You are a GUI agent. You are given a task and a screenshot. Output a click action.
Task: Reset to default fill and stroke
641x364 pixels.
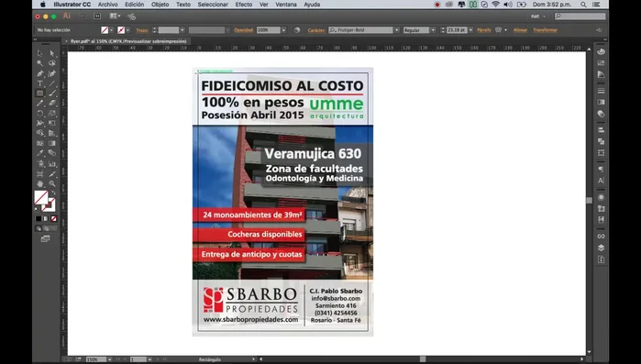pos(37,210)
